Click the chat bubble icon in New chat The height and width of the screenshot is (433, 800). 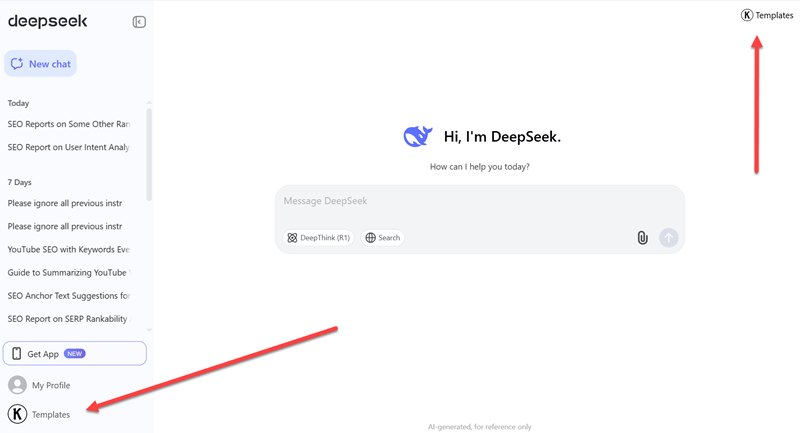pos(17,64)
